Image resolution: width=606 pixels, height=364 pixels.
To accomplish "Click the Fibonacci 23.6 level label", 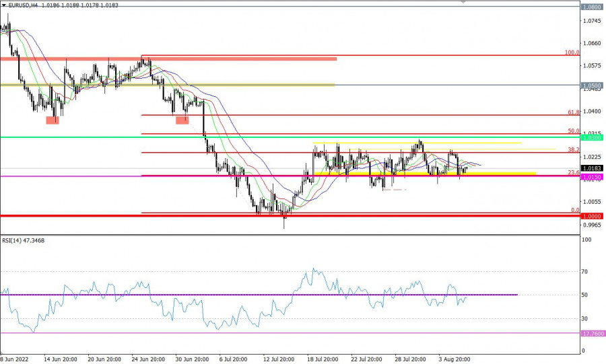I will click(573, 172).
